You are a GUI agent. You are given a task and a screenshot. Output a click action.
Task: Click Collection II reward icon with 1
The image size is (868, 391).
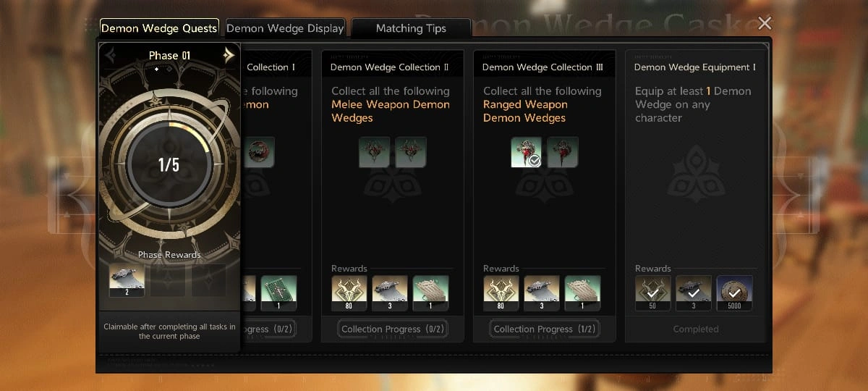pyautogui.click(x=430, y=293)
